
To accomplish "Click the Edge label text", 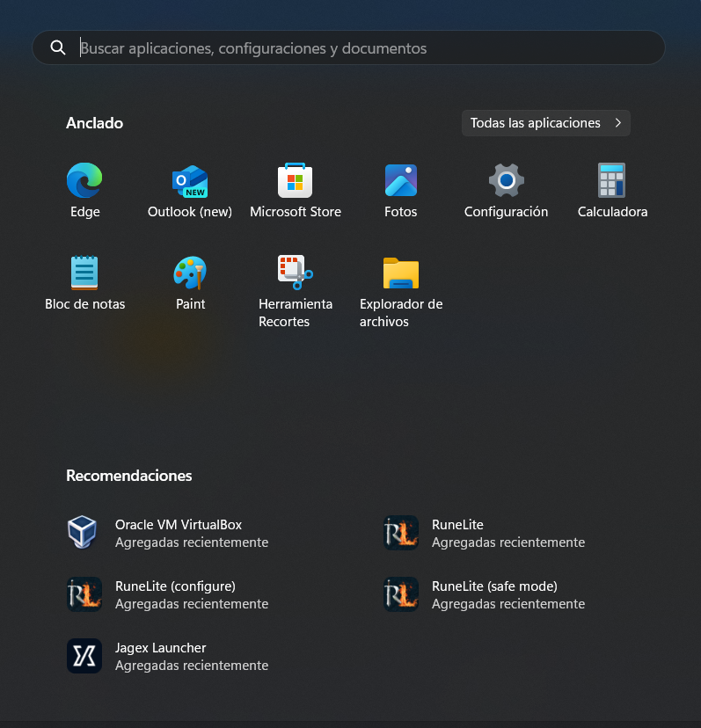I will (85, 212).
